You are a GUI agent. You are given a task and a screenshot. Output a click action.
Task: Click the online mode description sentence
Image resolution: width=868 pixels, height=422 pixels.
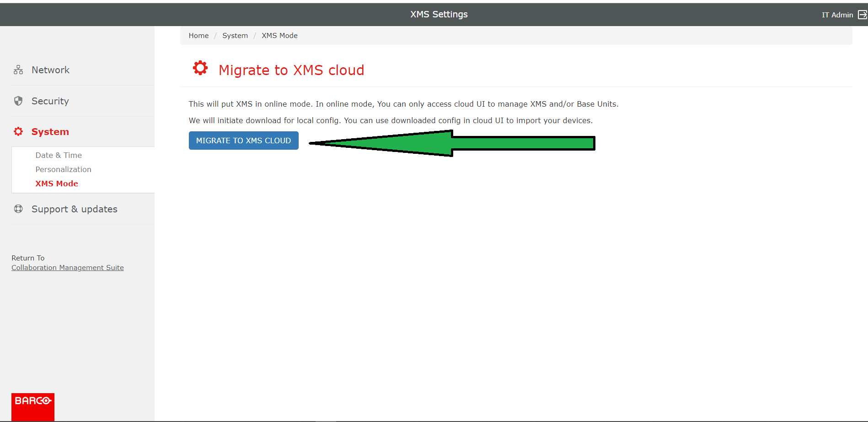pyautogui.click(x=403, y=104)
